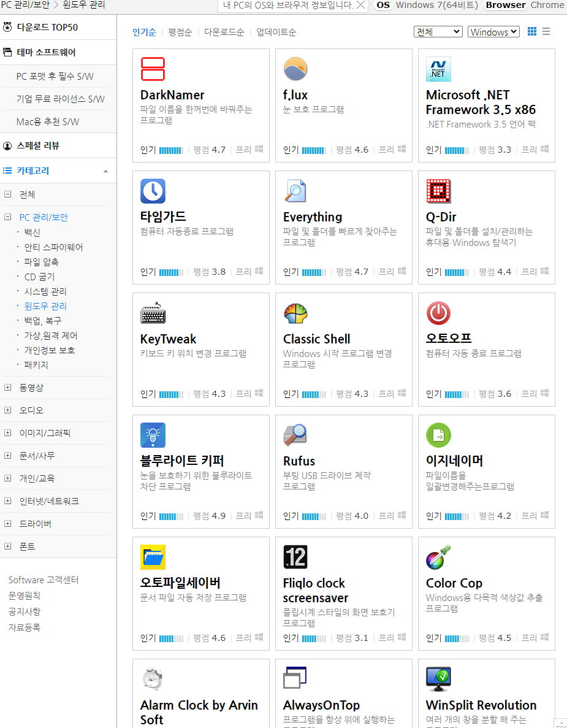The width and height of the screenshot is (567, 728).
Task: Open the 백신 subcategory
Action: point(32,232)
